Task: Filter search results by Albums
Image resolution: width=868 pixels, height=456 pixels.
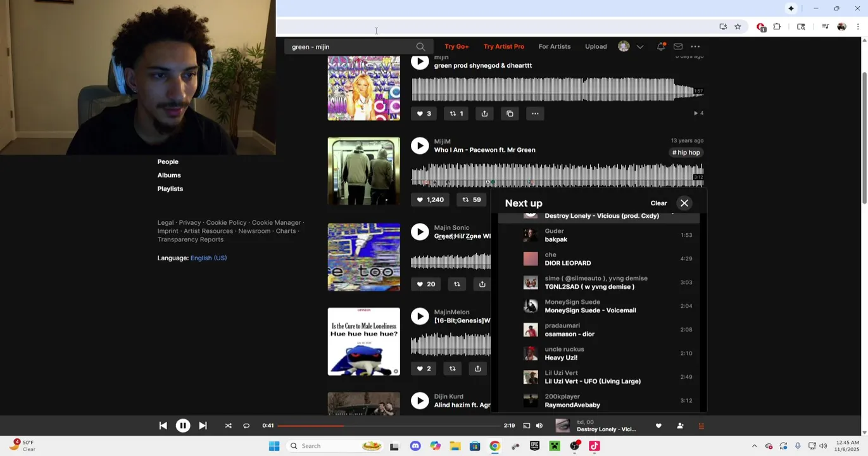Action: [x=169, y=175]
